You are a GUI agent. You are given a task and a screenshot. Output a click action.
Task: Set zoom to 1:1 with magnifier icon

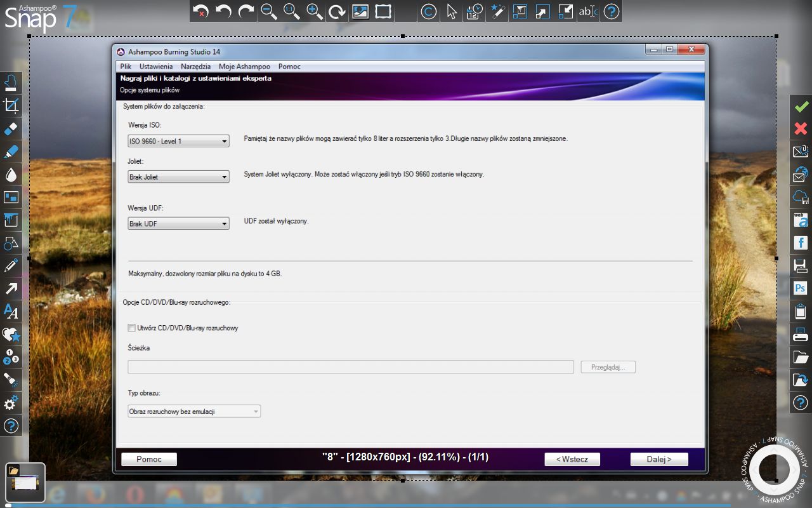click(292, 11)
